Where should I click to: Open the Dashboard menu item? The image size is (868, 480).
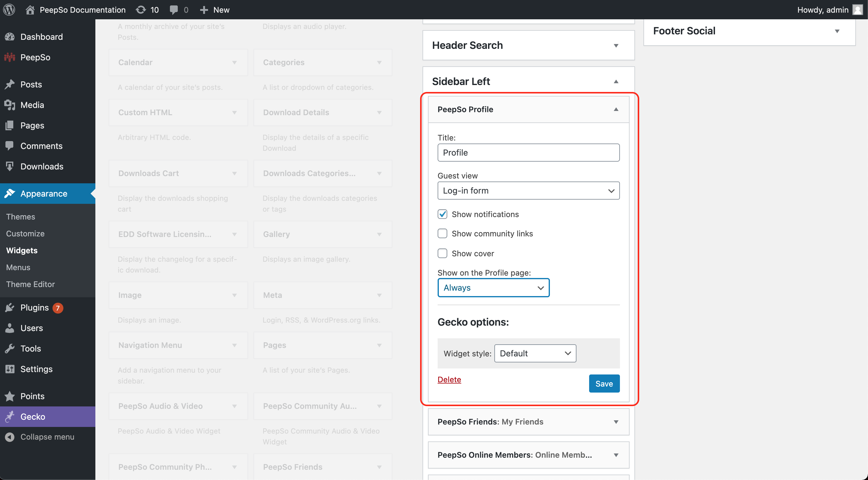(x=47, y=37)
